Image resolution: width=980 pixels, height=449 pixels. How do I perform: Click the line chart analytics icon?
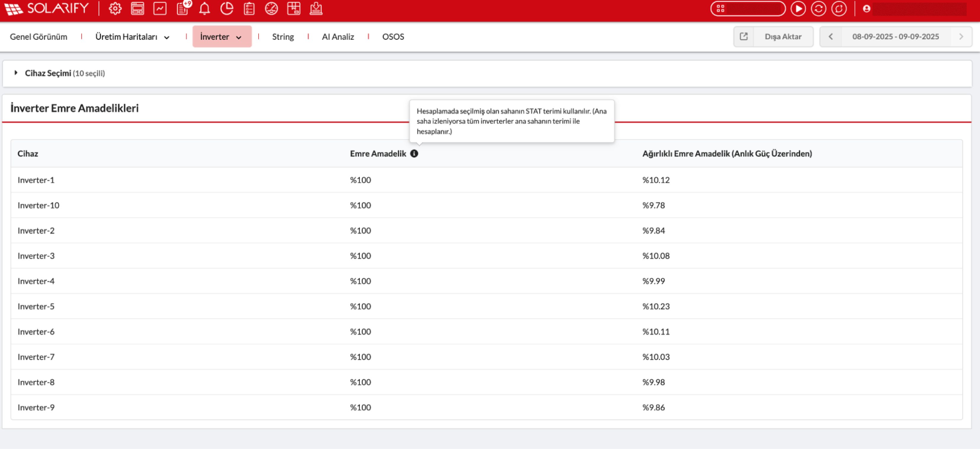[160, 8]
